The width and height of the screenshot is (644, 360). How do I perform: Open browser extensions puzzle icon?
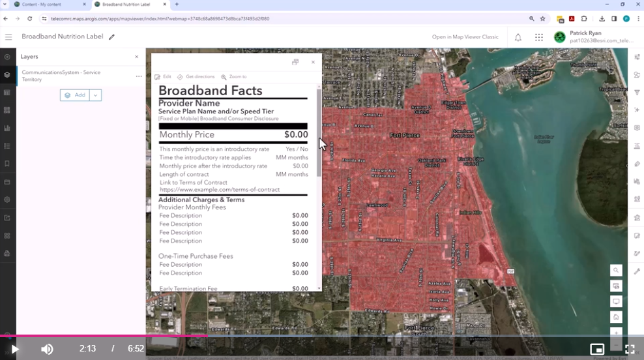click(584, 18)
